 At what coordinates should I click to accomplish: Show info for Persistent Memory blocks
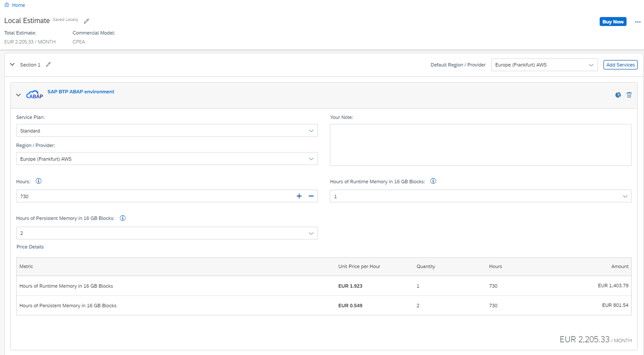click(123, 218)
